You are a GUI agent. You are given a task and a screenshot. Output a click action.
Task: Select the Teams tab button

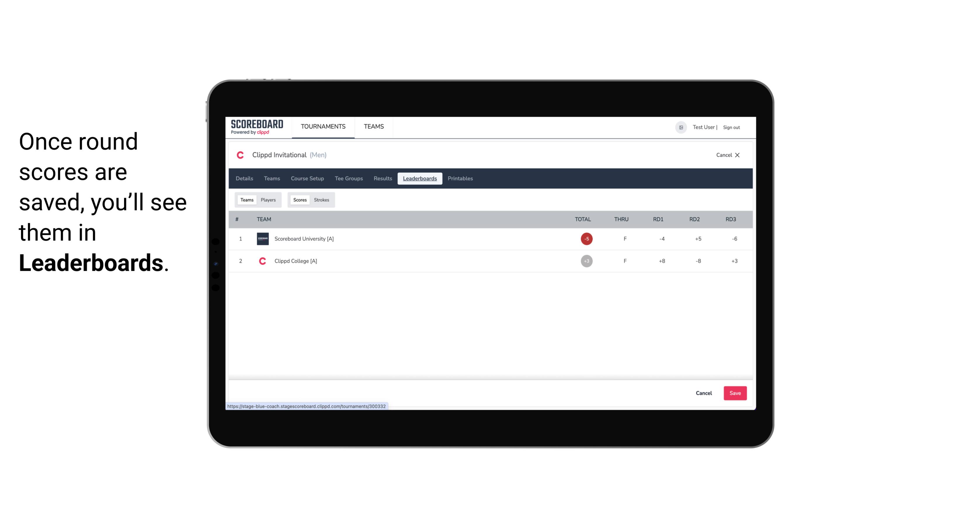click(x=246, y=199)
